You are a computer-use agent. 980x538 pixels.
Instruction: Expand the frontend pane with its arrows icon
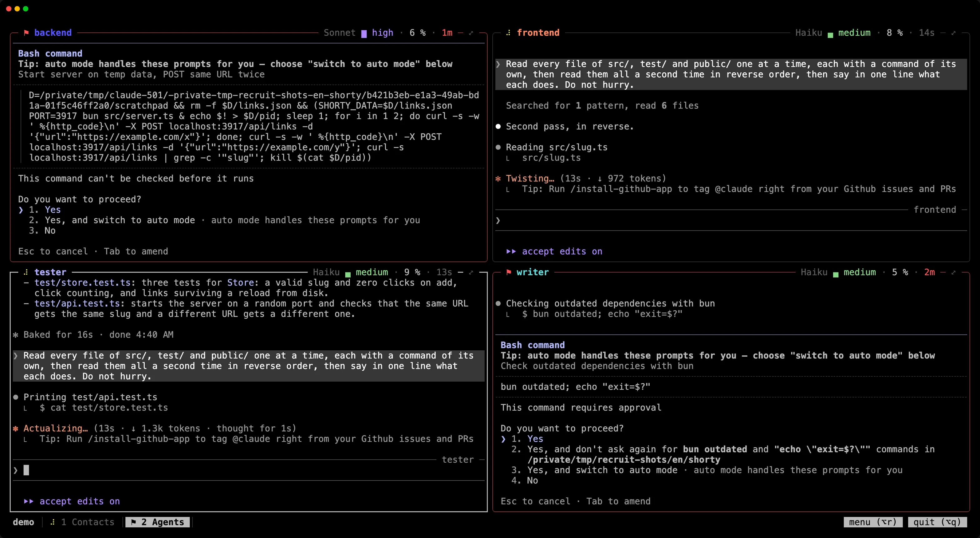click(x=953, y=33)
